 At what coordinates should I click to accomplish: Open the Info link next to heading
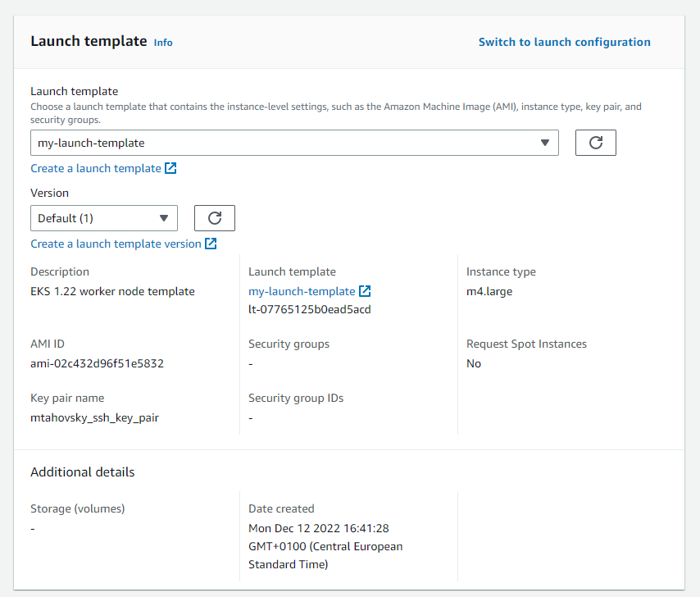coord(163,43)
